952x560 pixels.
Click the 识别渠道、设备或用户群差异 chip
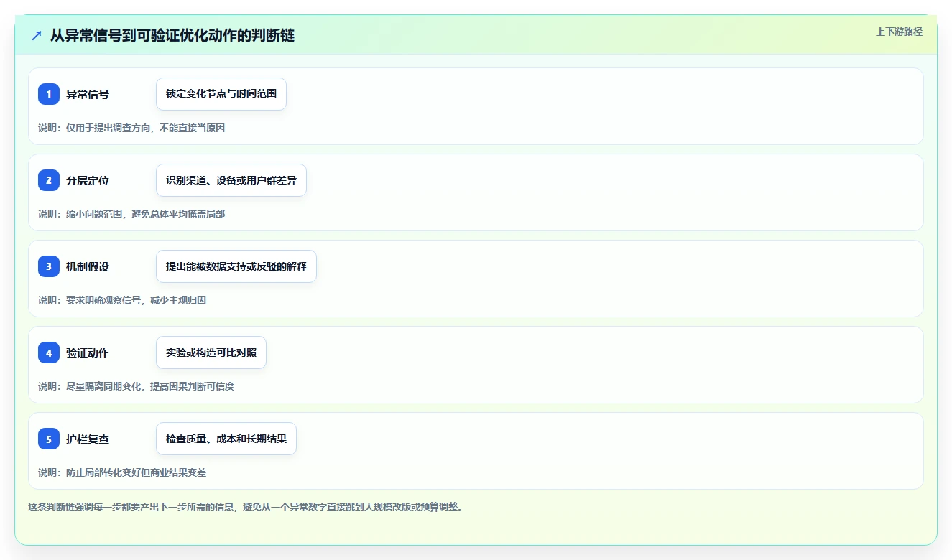[x=231, y=180]
